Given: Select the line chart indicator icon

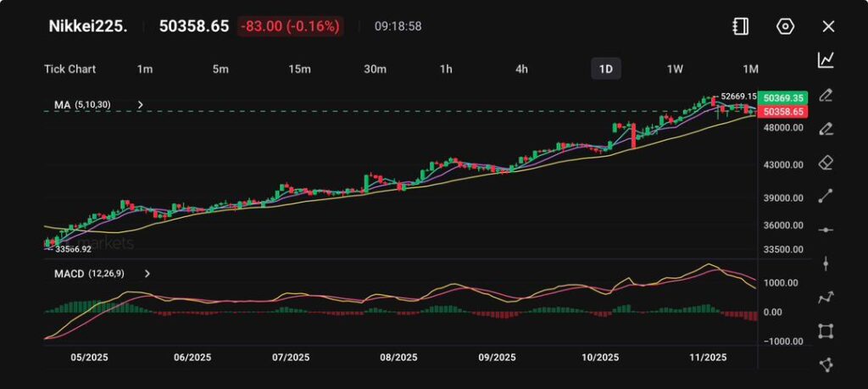Looking at the screenshot, I should point(826,60).
